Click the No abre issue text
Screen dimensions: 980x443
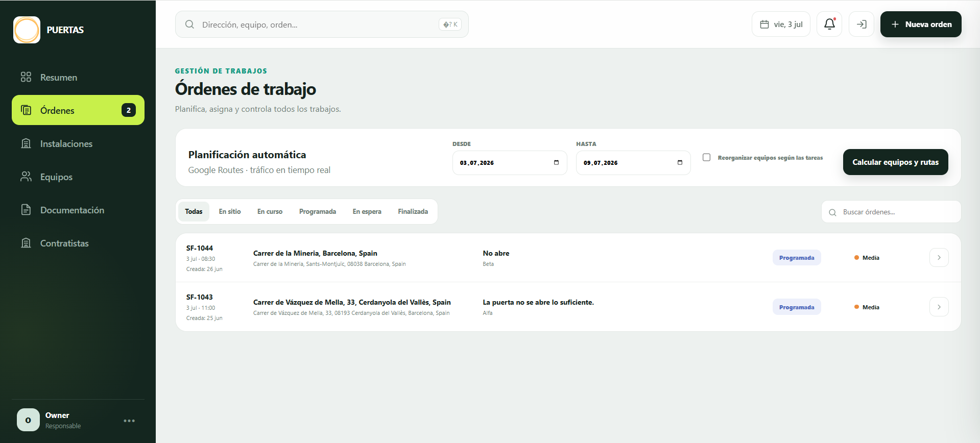pos(496,253)
